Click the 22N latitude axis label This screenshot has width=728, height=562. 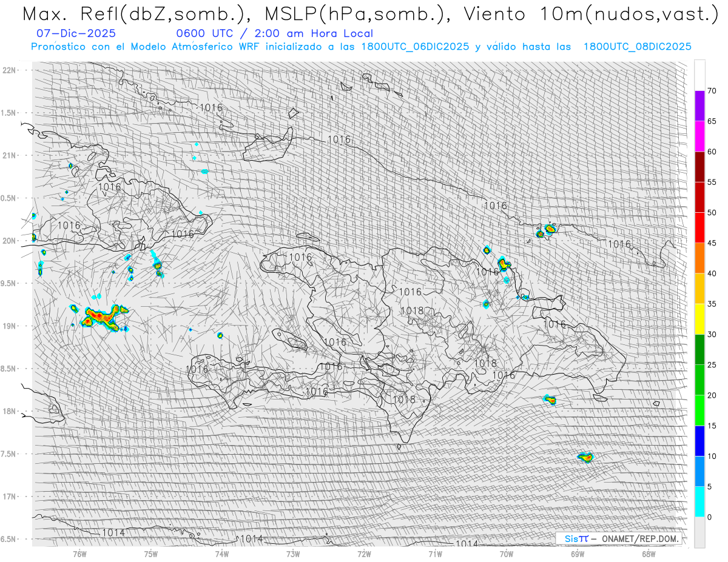[9, 70]
